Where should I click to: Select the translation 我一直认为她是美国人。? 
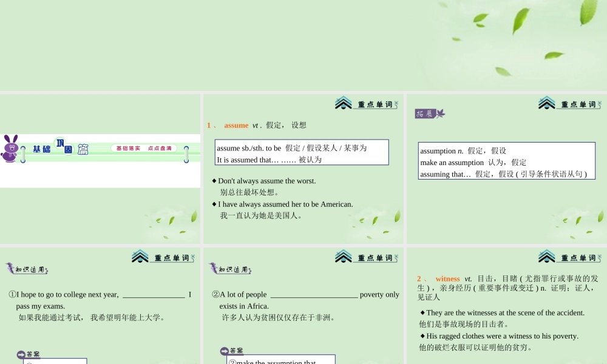click(261, 215)
